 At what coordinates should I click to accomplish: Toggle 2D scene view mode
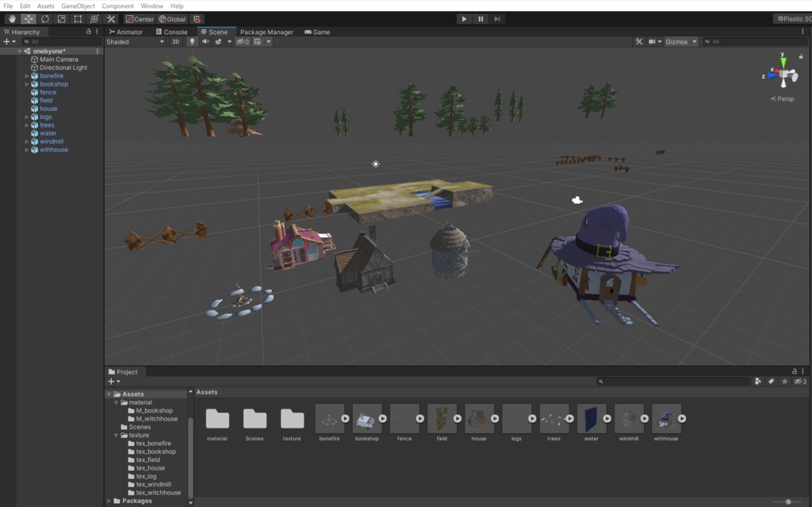coord(175,41)
